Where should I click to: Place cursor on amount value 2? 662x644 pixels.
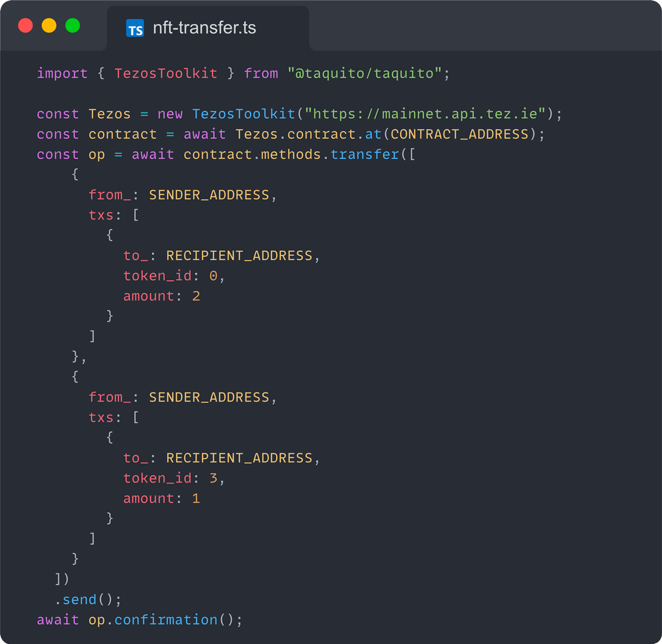tap(196, 296)
